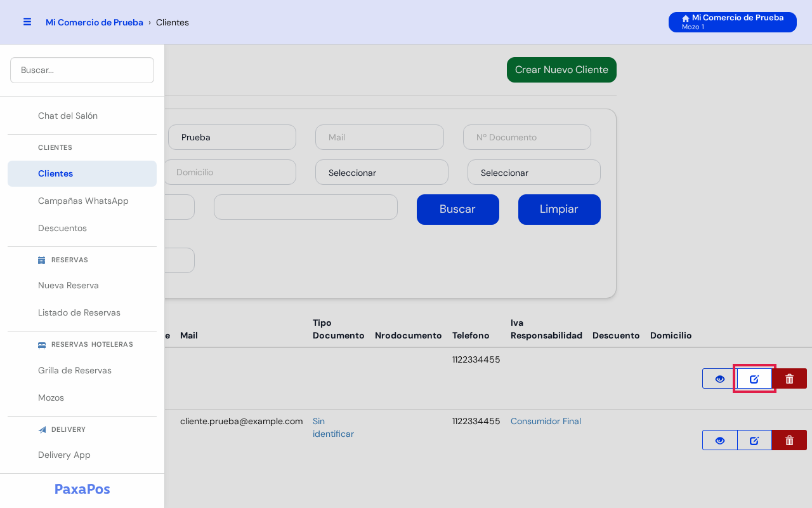Click the empty wide field left of Buscar
This screenshot has height=508, width=812.
click(306, 207)
